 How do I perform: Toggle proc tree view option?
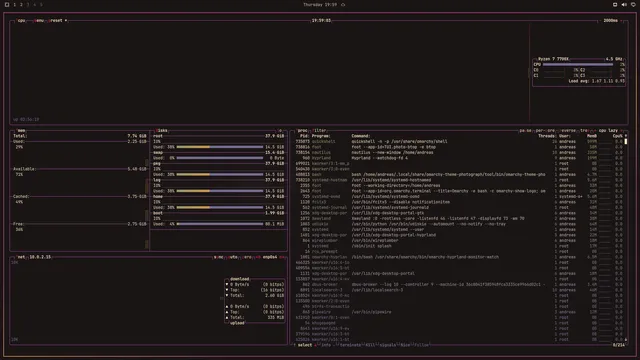pos(584,131)
